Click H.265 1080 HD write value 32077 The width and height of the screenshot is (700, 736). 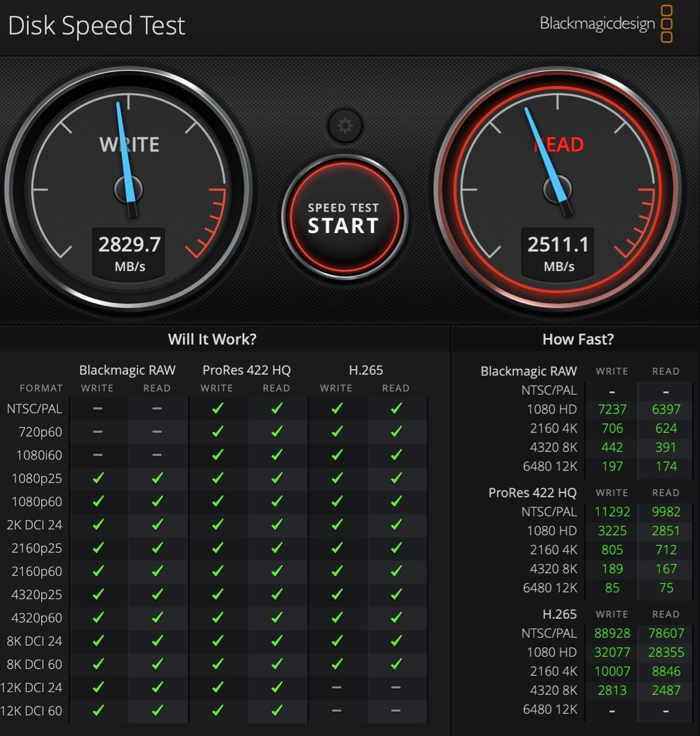point(612,652)
